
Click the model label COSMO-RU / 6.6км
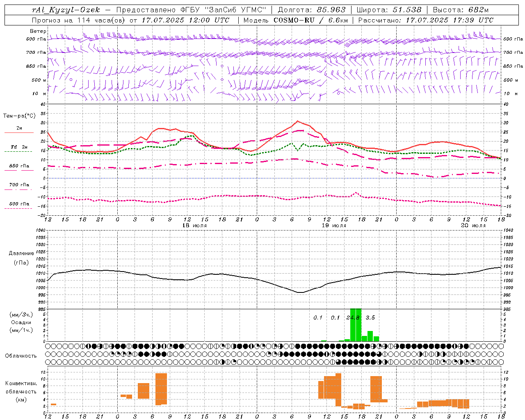tap(311, 20)
